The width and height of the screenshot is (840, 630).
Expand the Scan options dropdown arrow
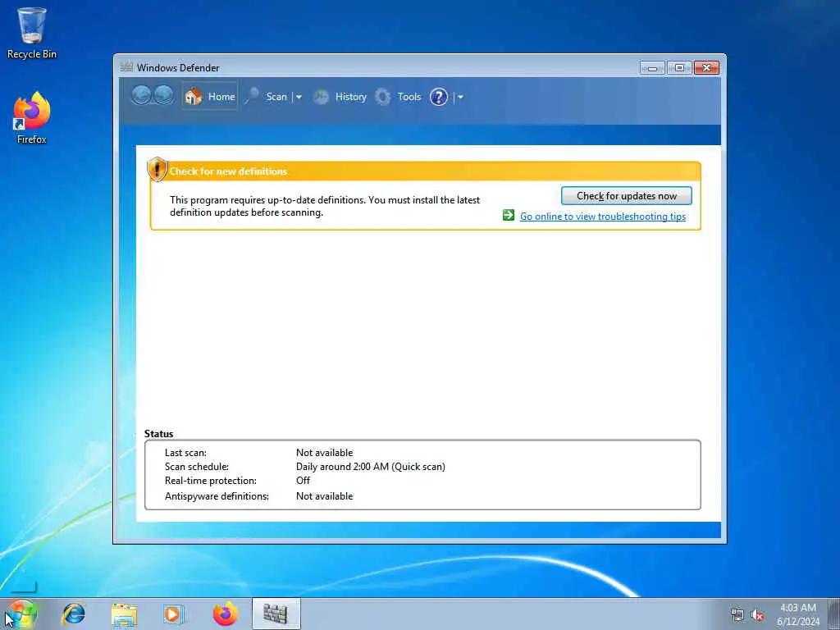pos(299,97)
